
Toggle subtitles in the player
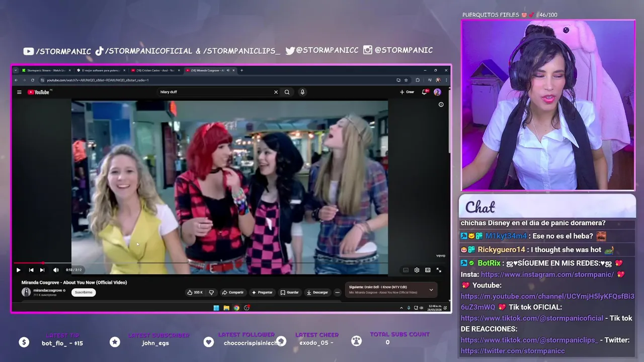point(406,270)
